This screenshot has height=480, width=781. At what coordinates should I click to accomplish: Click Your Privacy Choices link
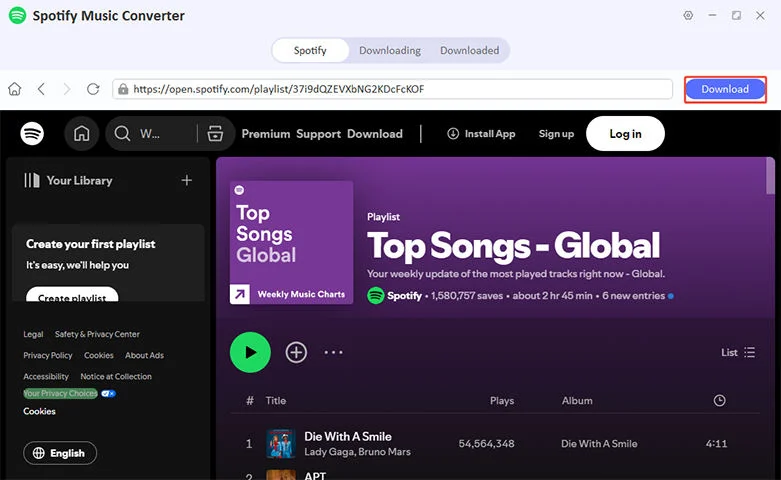pos(60,393)
